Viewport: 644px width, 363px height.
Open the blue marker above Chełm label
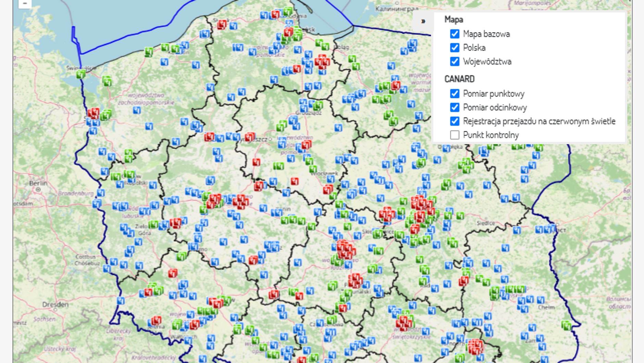540,300
